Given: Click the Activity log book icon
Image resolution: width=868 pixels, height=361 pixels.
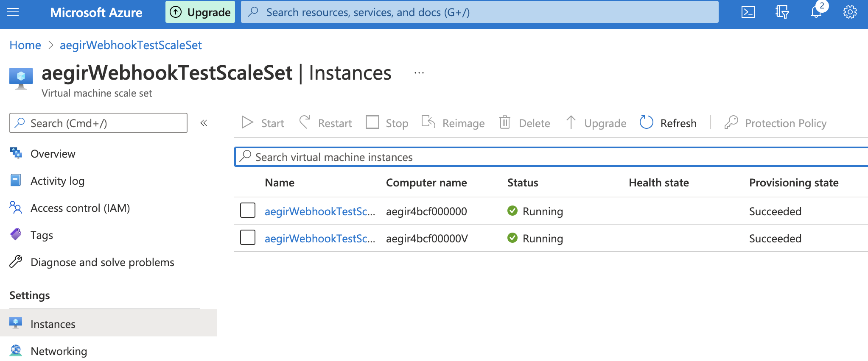Looking at the screenshot, I should click(16, 180).
